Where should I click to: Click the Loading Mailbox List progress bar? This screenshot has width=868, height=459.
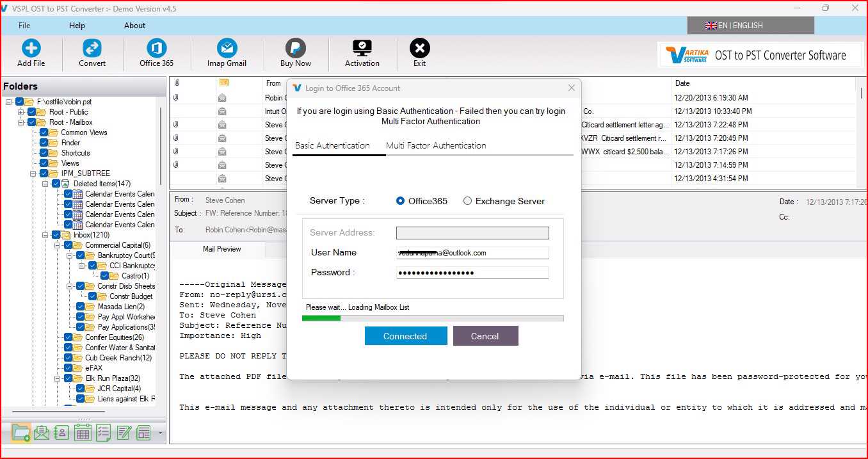coord(433,318)
